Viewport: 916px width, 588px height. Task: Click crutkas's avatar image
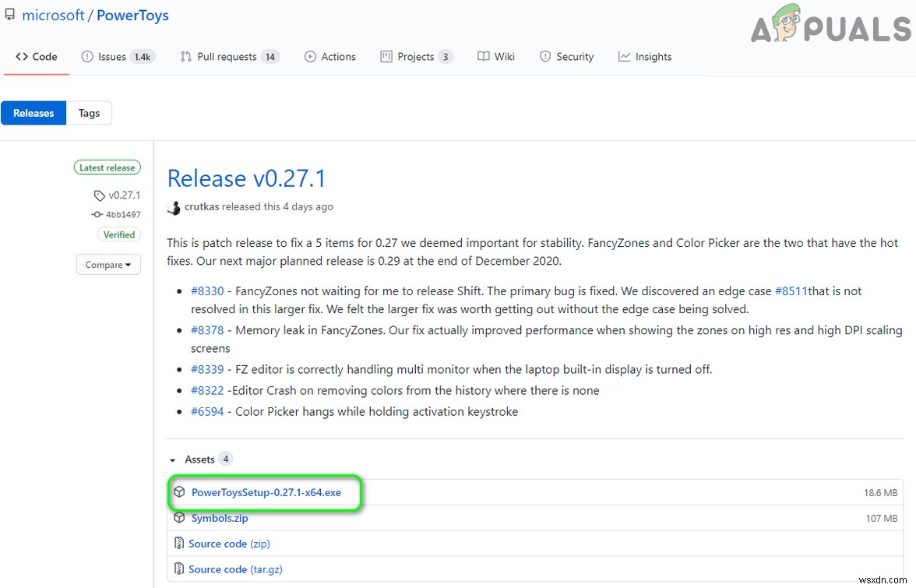(174, 207)
